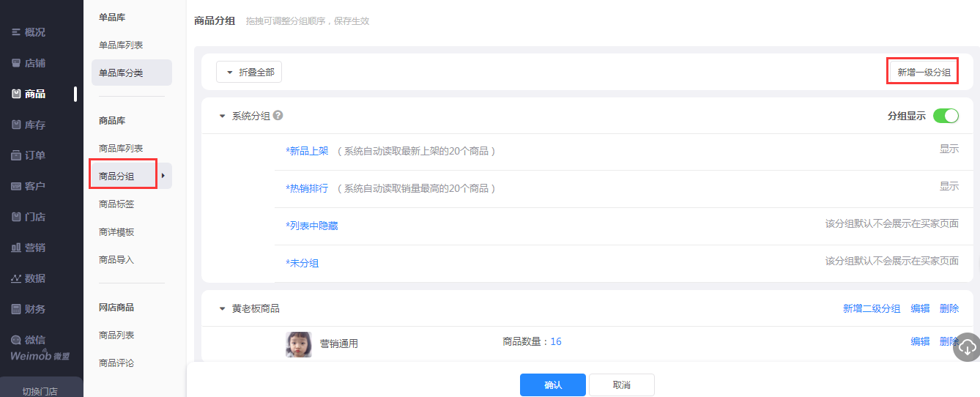The height and width of the screenshot is (397, 980).
Task: Open 店铺 in the dark sidebar
Action: click(x=34, y=63)
